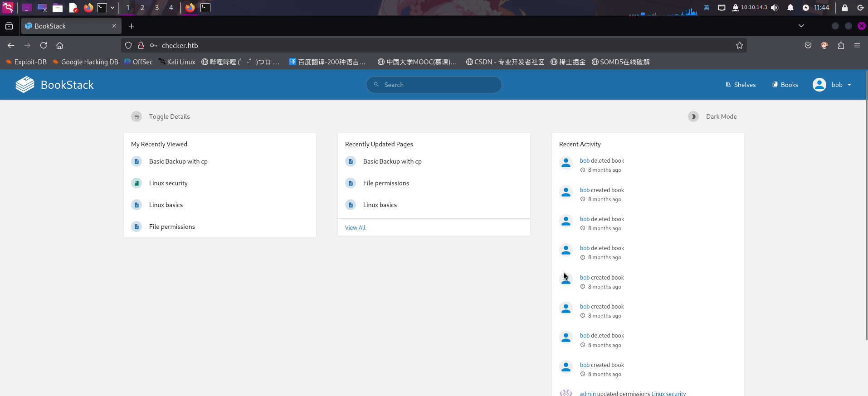Open File permissions in My Recently Viewed
The width and height of the screenshot is (868, 396).
pos(172,227)
